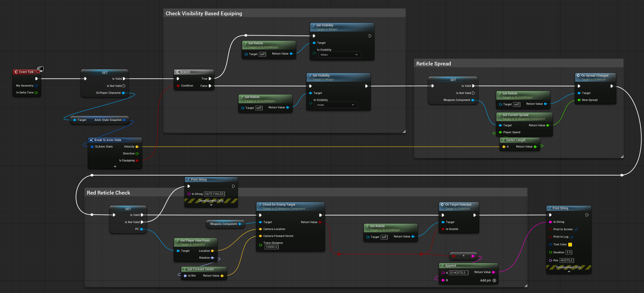Click the New Spread input pin
The image size is (644, 293).
point(579,100)
